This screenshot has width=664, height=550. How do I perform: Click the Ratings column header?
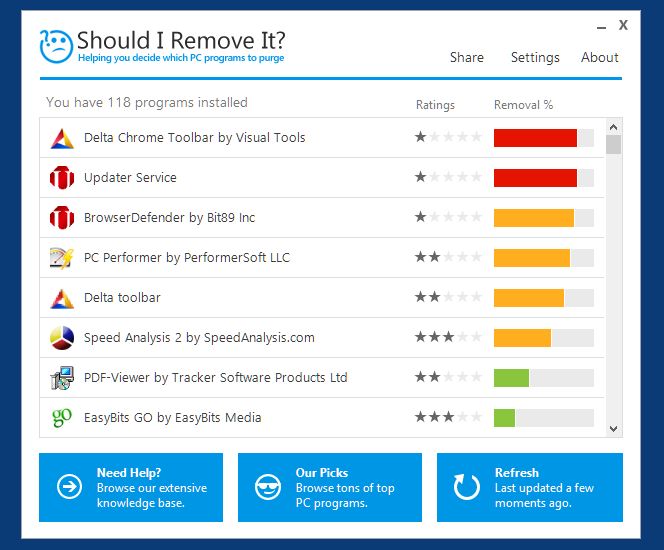pos(435,105)
